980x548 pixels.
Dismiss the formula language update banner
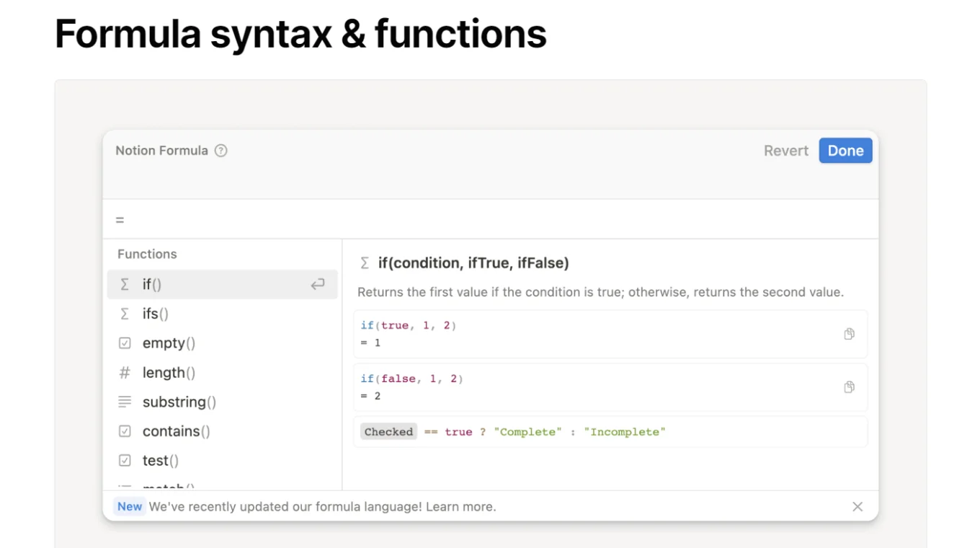(x=857, y=507)
